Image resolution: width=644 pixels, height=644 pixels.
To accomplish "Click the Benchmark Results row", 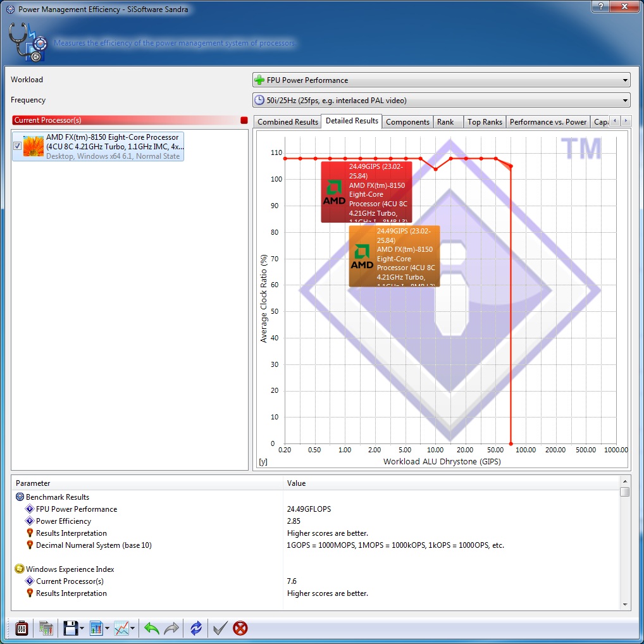I will pos(316,497).
